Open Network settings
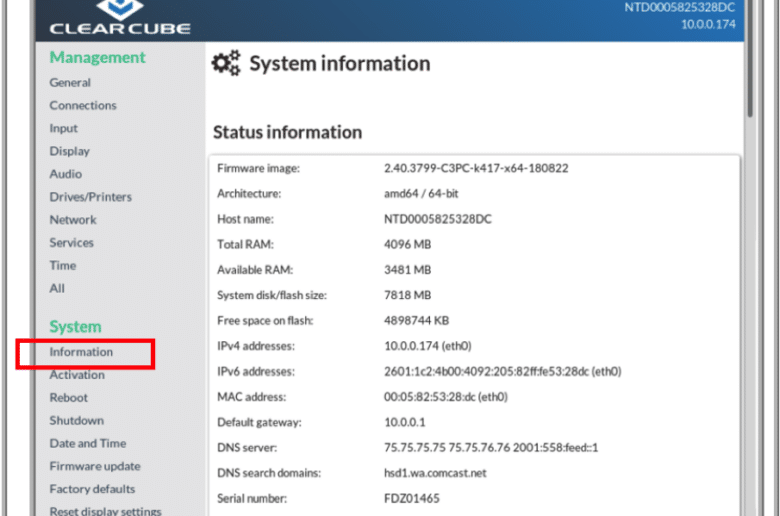This screenshot has height=516, width=780. [73, 220]
